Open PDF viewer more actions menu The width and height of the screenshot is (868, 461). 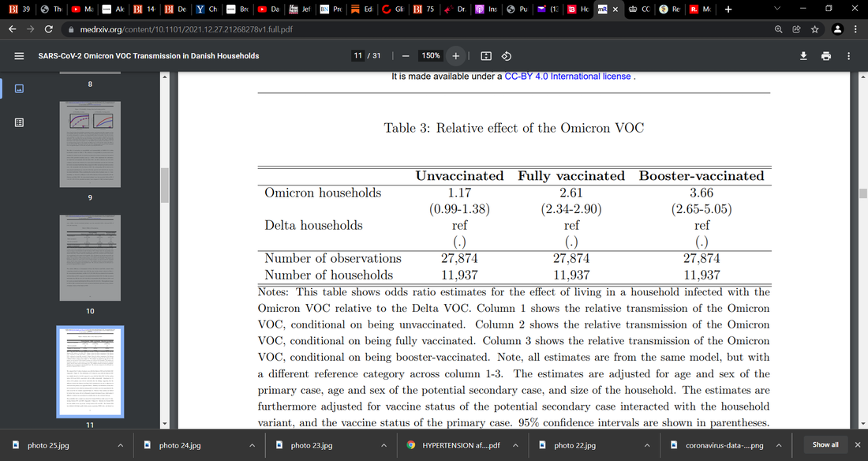[x=848, y=56]
